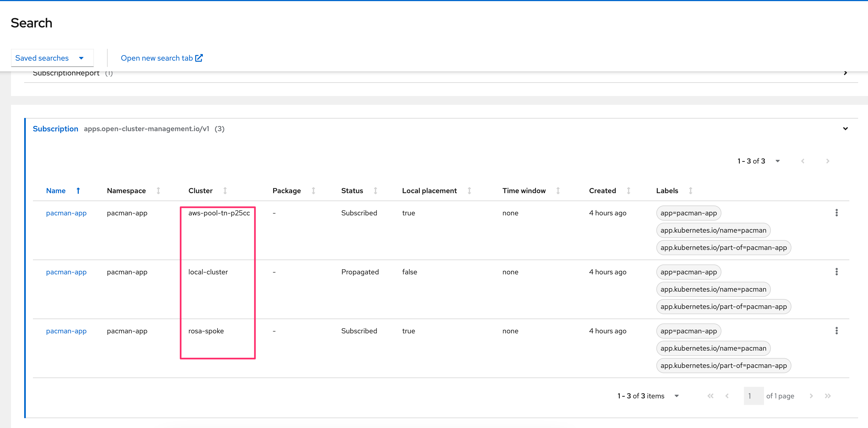Sort table by Status column
The width and height of the screenshot is (868, 428).
[352, 191]
